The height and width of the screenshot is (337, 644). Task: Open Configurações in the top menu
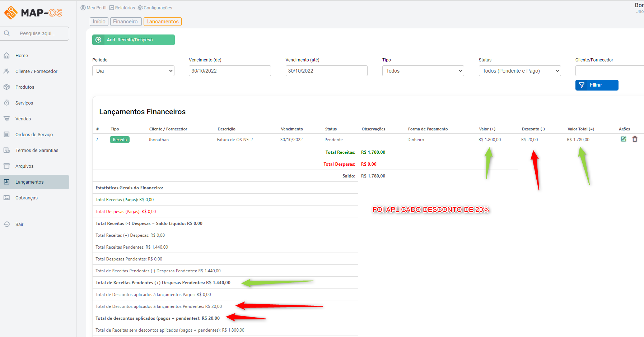(155, 8)
